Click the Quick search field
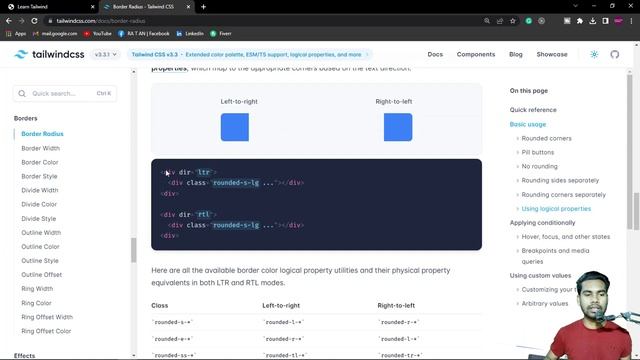The height and width of the screenshot is (360, 640). [64, 93]
